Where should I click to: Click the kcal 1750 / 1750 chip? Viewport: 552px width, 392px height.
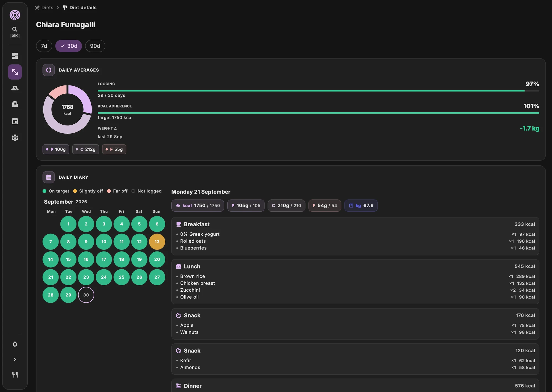tap(198, 206)
